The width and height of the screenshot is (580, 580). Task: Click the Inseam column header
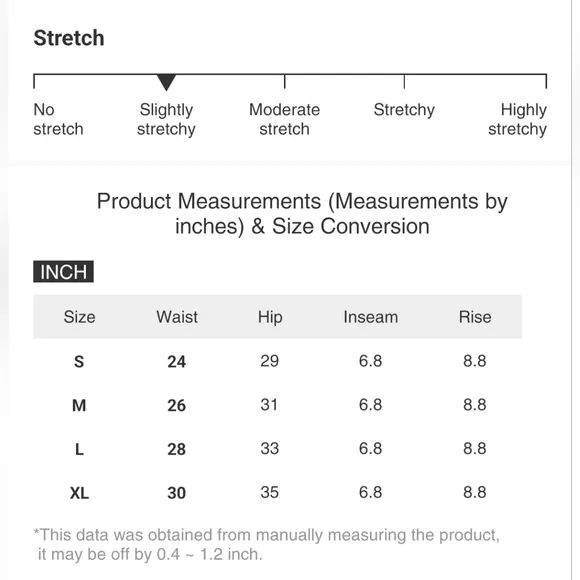tap(371, 317)
